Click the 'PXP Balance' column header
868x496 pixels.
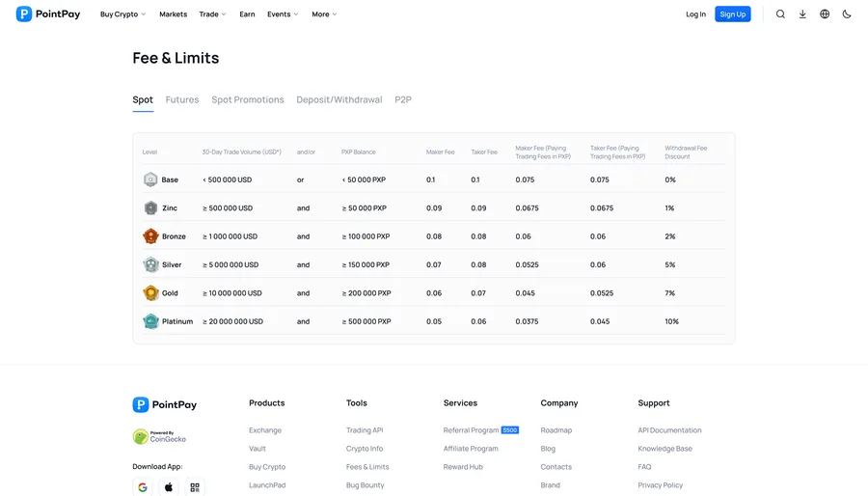tap(359, 152)
